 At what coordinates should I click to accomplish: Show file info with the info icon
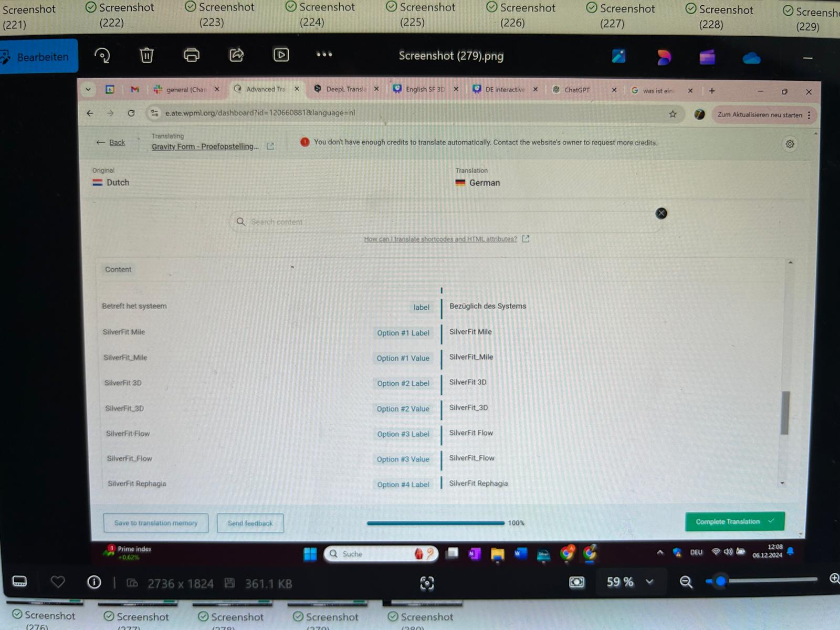[94, 582]
